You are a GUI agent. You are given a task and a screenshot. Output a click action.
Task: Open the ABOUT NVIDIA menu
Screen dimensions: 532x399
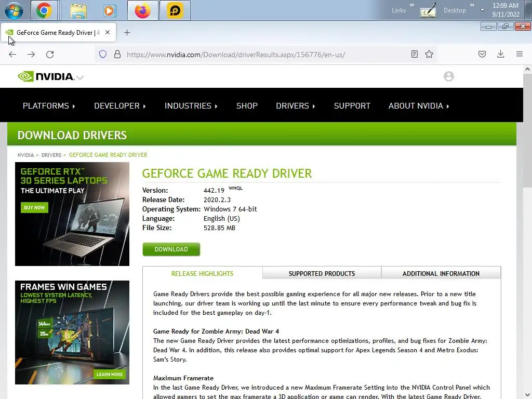coord(419,106)
